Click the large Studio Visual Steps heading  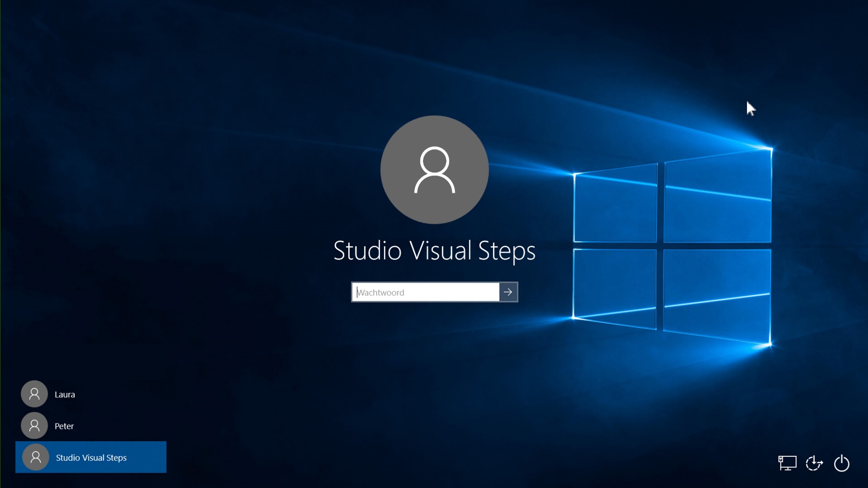pyautogui.click(x=434, y=251)
